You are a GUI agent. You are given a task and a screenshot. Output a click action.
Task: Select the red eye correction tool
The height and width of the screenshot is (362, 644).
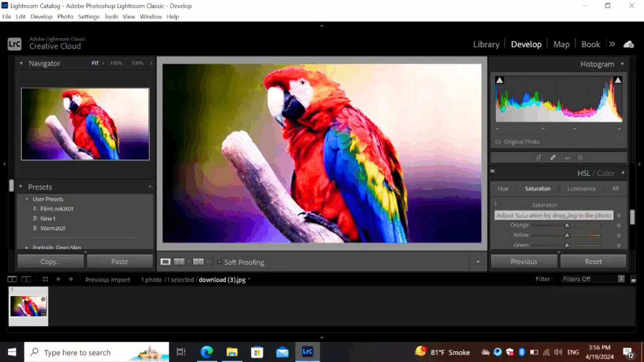pyautogui.click(x=567, y=158)
